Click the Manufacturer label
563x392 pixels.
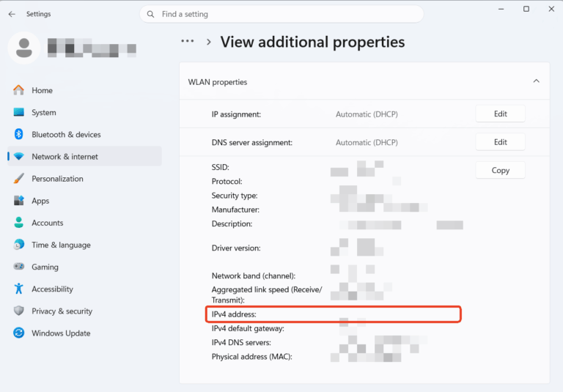click(235, 210)
